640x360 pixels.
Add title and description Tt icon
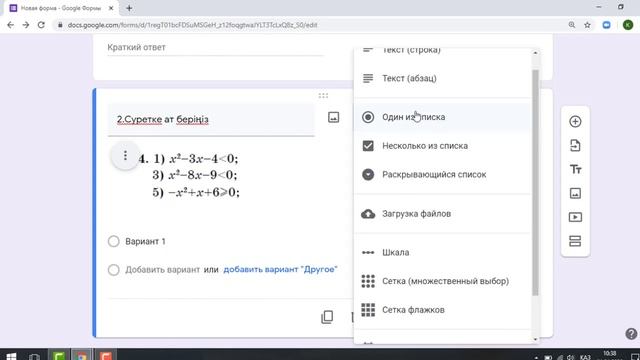click(575, 169)
